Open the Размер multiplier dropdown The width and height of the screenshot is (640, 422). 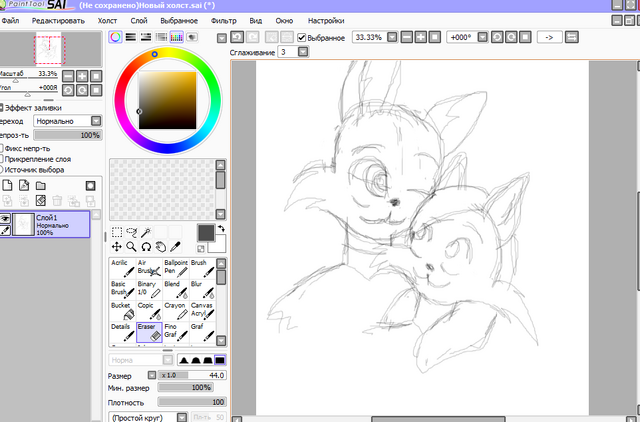click(152, 375)
